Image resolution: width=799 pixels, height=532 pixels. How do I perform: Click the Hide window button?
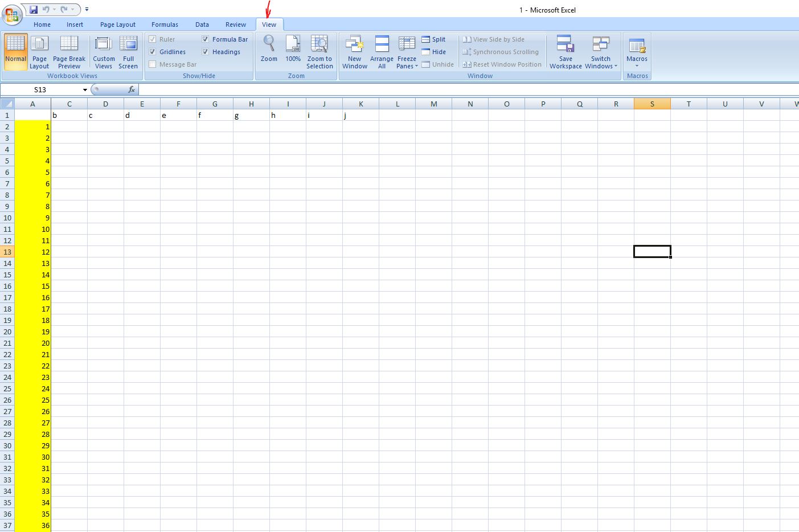[x=433, y=52]
